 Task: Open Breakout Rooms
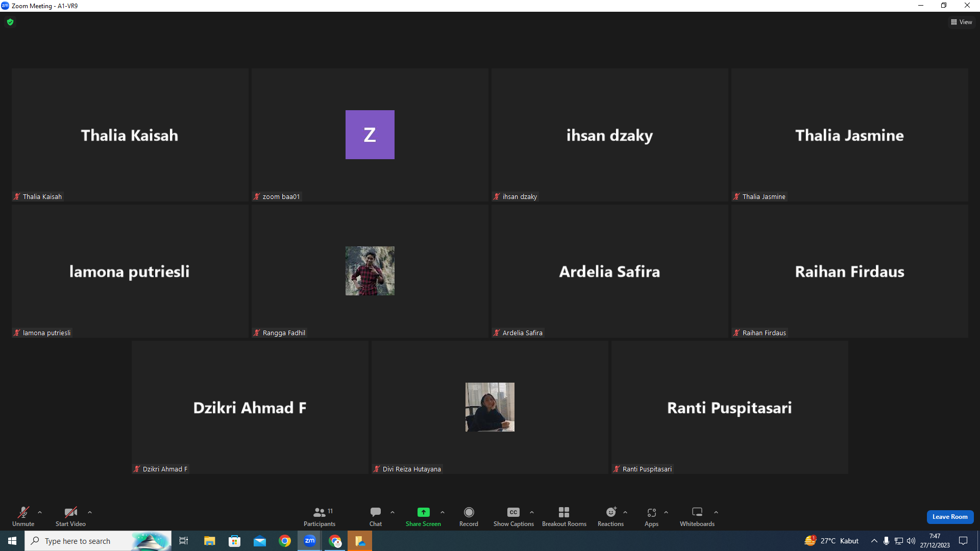564,516
